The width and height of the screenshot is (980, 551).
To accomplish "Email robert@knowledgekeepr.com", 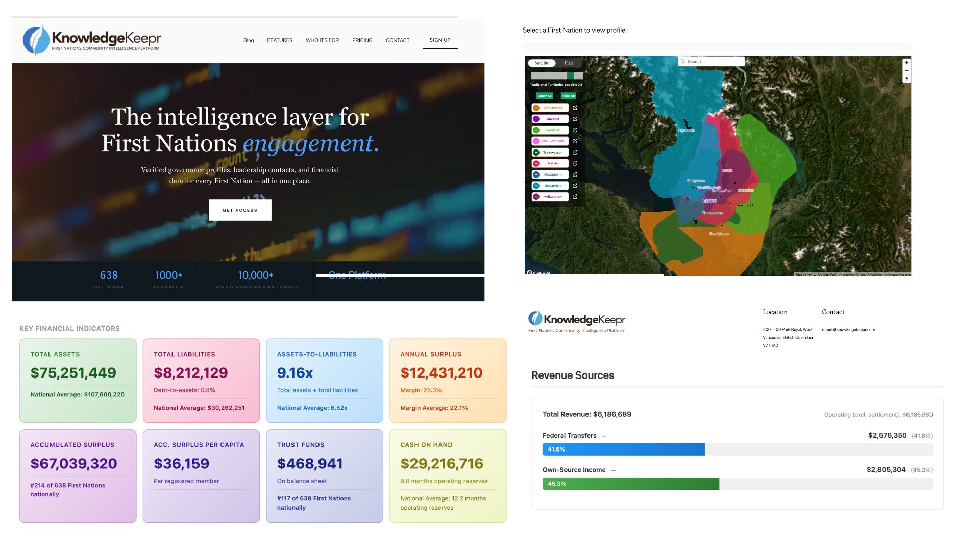I will 848,330.
